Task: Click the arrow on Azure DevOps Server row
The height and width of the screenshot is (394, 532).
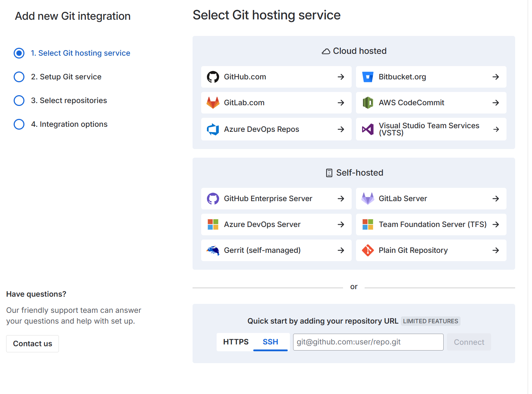Action: click(341, 224)
